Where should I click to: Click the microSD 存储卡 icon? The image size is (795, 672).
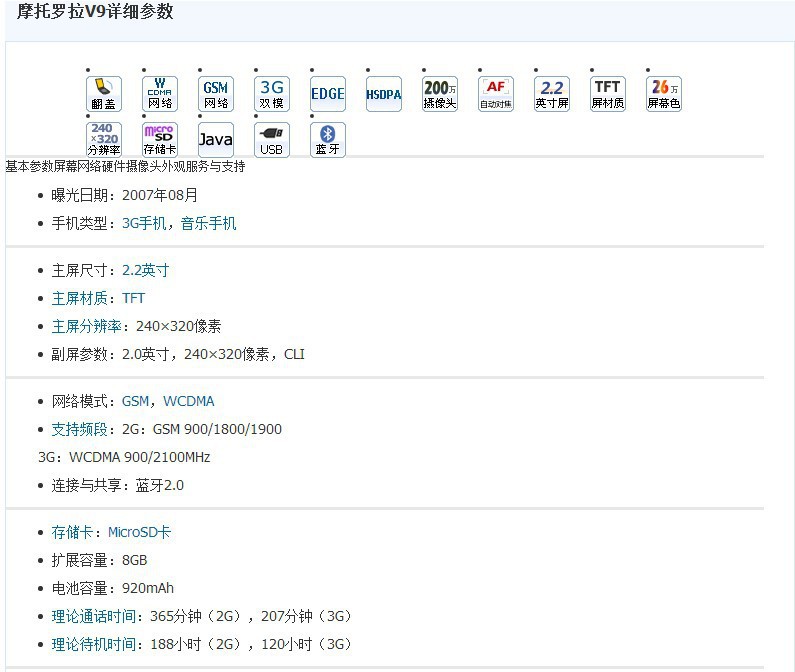(x=160, y=139)
